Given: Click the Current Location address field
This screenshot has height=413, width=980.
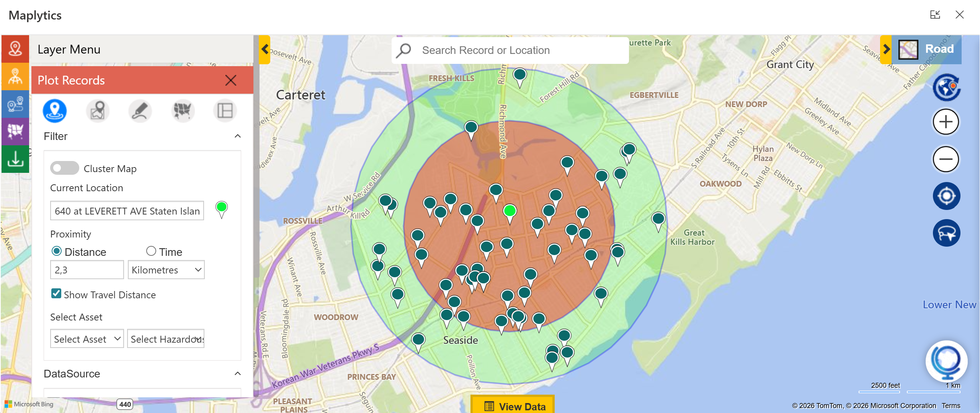Looking at the screenshot, I should click(x=127, y=211).
